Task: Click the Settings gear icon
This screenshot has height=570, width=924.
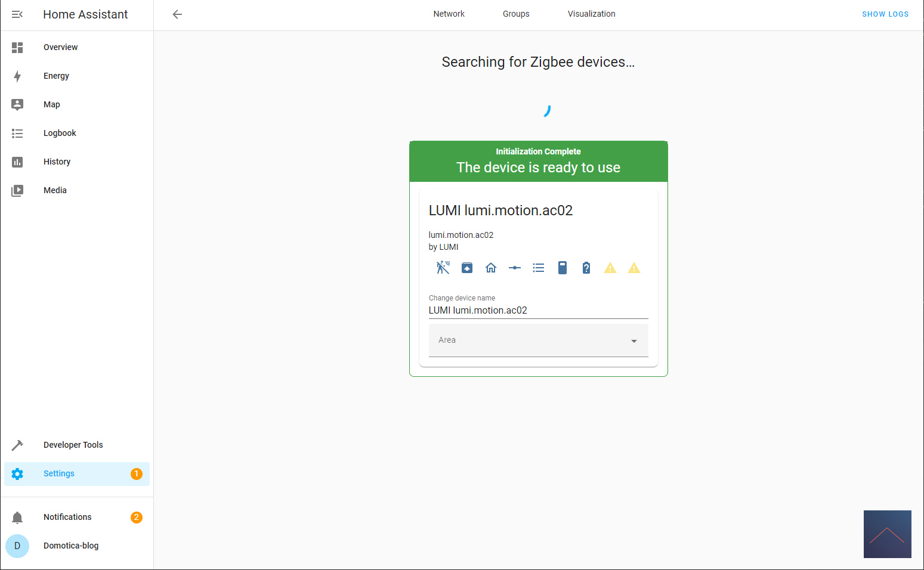Action: pos(17,473)
